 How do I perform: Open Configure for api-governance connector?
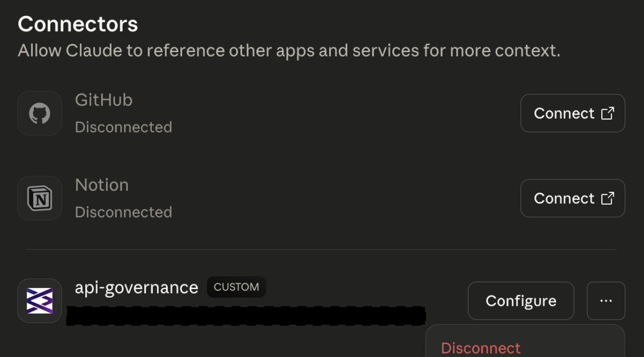(x=521, y=301)
